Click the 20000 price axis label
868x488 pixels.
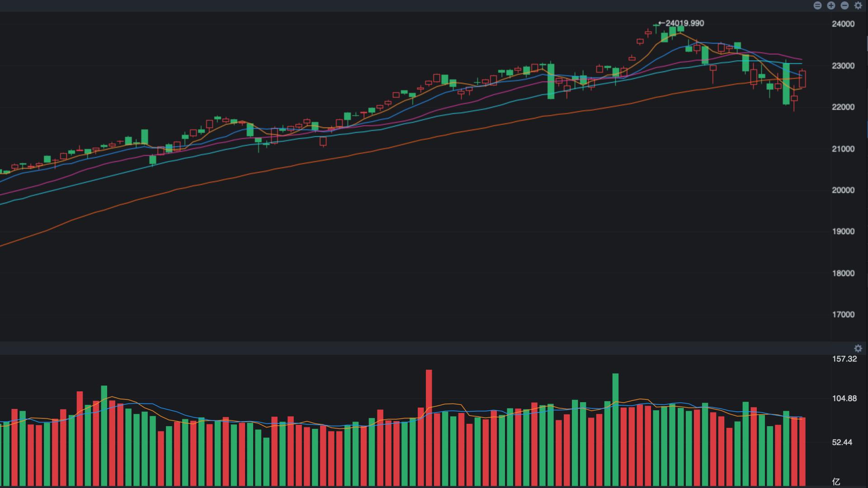pos(843,190)
